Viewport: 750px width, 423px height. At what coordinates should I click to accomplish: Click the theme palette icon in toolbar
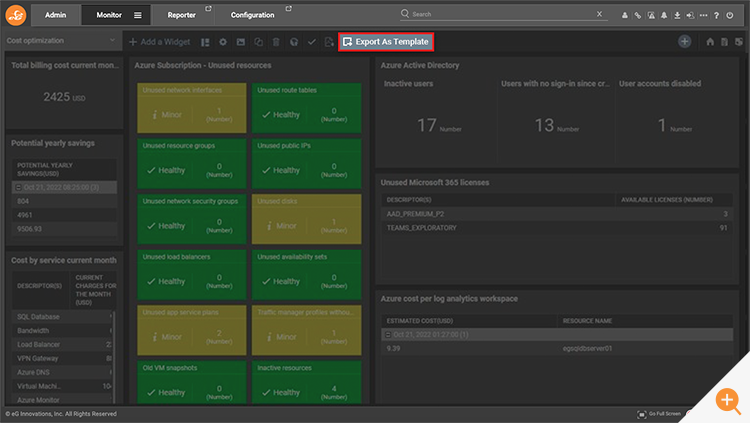pyautogui.click(x=294, y=42)
